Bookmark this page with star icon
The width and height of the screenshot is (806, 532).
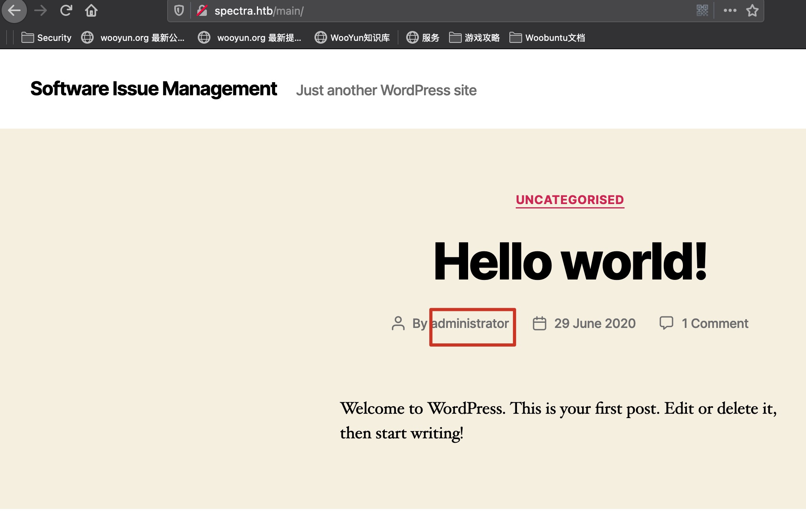pos(752,11)
